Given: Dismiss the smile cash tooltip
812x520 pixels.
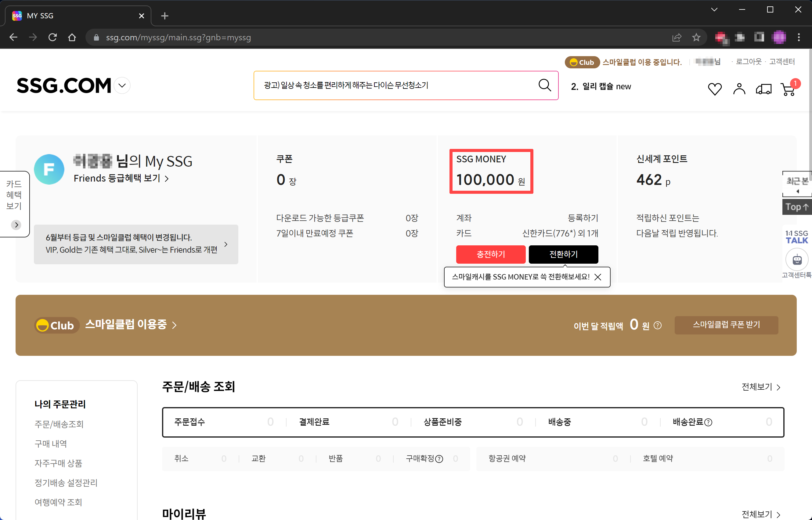Looking at the screenshot, I should click(x=597, y=277).
